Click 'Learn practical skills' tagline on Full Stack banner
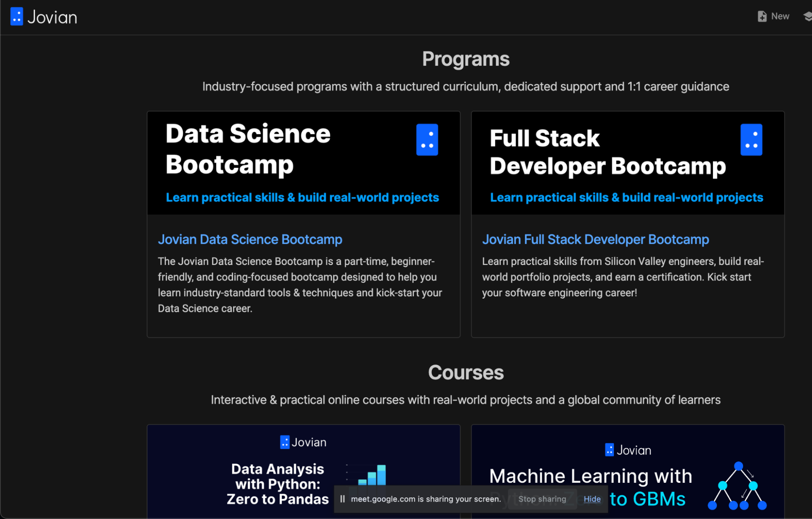This screenshot has width=812, height=519. click(x=626, y=198)
